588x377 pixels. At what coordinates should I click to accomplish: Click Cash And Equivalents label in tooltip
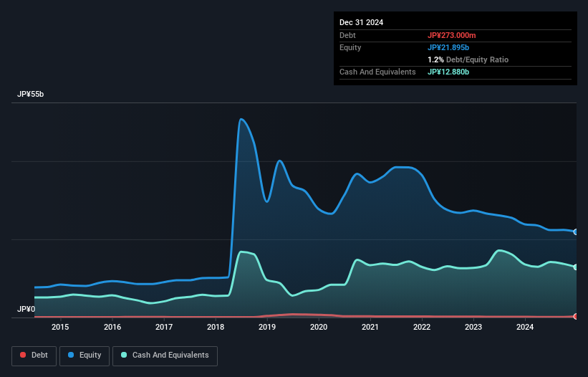tap(377, 72)
